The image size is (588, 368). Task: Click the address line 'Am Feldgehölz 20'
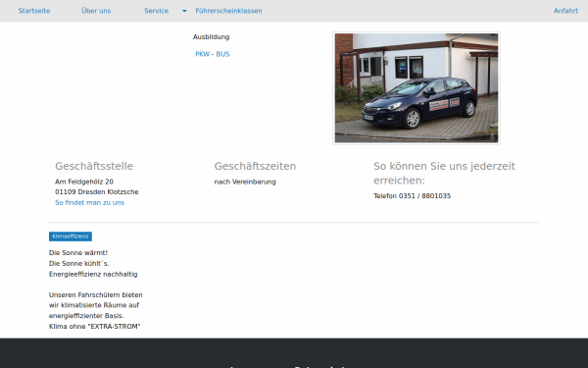click(84, 182)
